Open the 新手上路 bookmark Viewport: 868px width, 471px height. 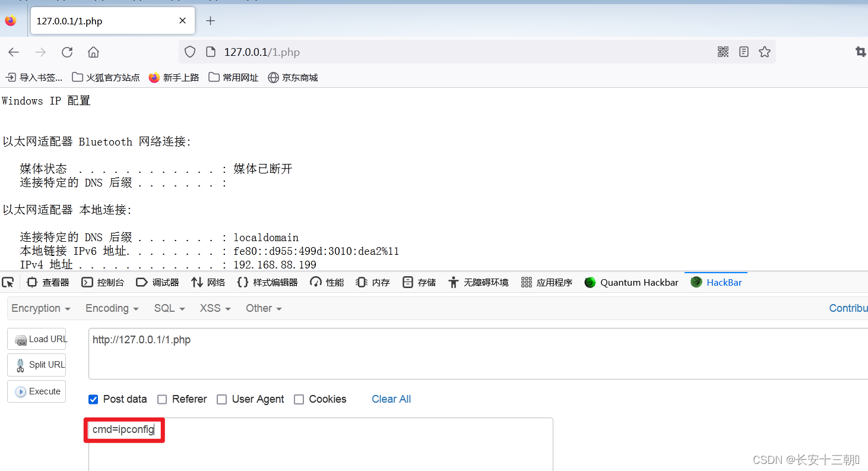pyautogui.click(x=174, y=78)
